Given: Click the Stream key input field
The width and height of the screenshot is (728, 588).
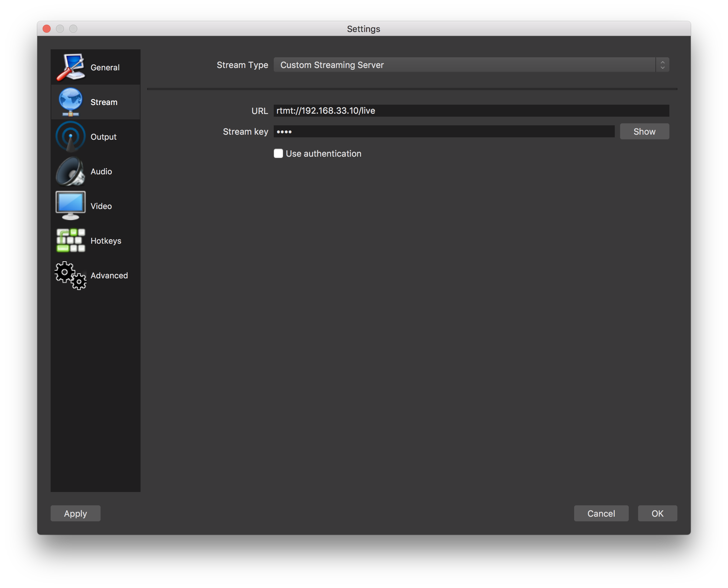Looking at the screenshot, I should pyautogui.click(x=443, y=131).
